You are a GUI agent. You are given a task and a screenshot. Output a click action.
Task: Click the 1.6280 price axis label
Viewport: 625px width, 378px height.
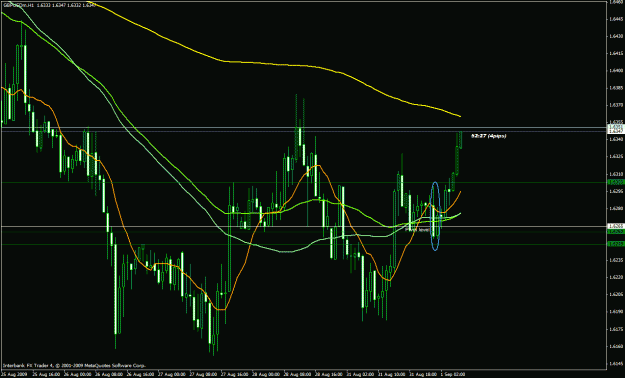(616, 208)
